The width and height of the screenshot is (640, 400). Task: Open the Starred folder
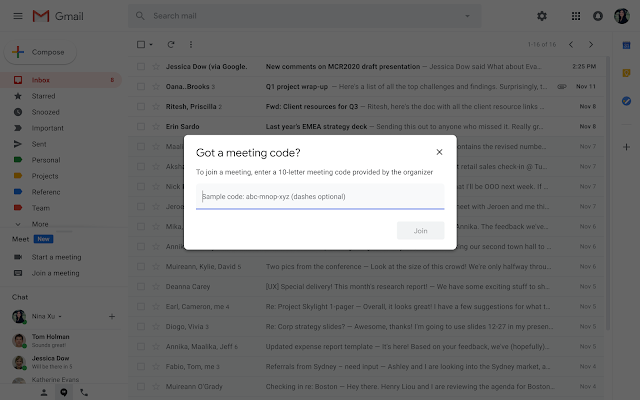[x=42, y=96]
